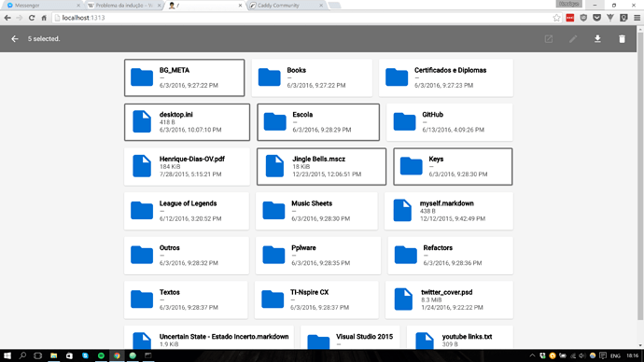Click the Outros folder icon
Screen dimensions: 644x362
[x=142, y=255]
